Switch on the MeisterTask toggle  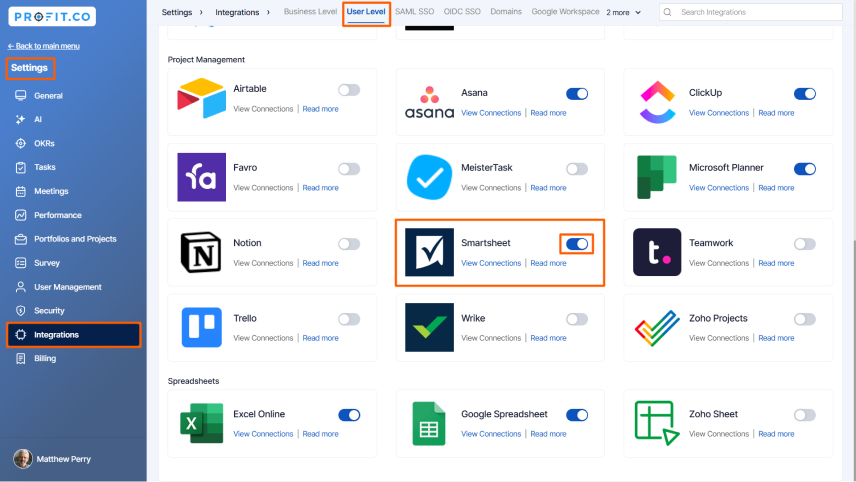coord(577,169)
